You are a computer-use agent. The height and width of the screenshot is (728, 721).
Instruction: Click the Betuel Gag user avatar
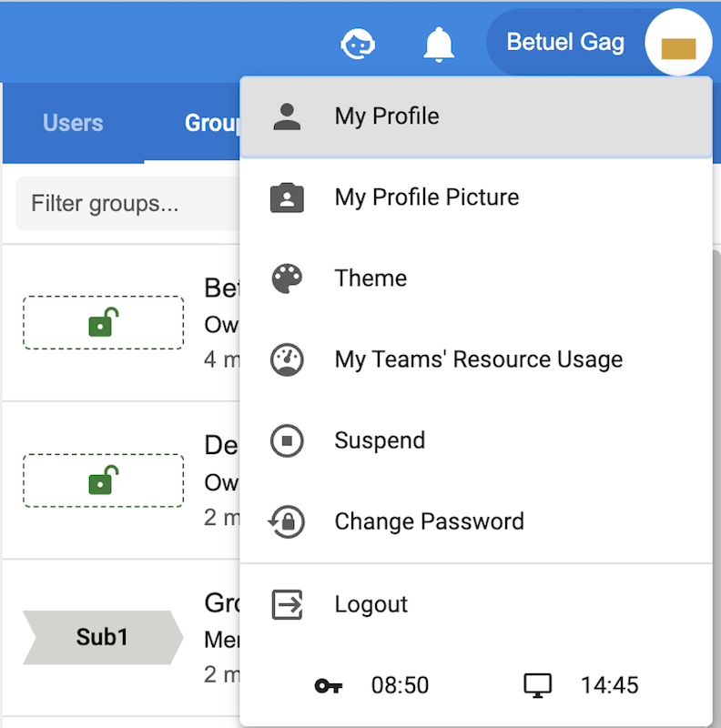click(x=677, y=43)
